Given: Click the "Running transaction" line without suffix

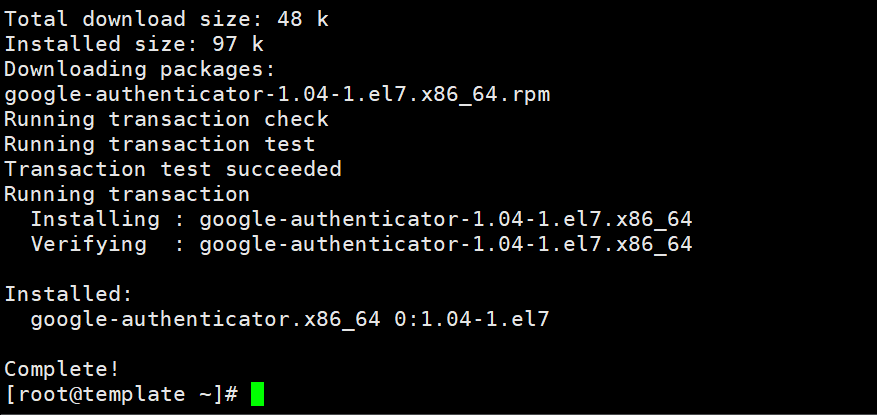Looking at the screenshot, I should (x=127, y=194).
